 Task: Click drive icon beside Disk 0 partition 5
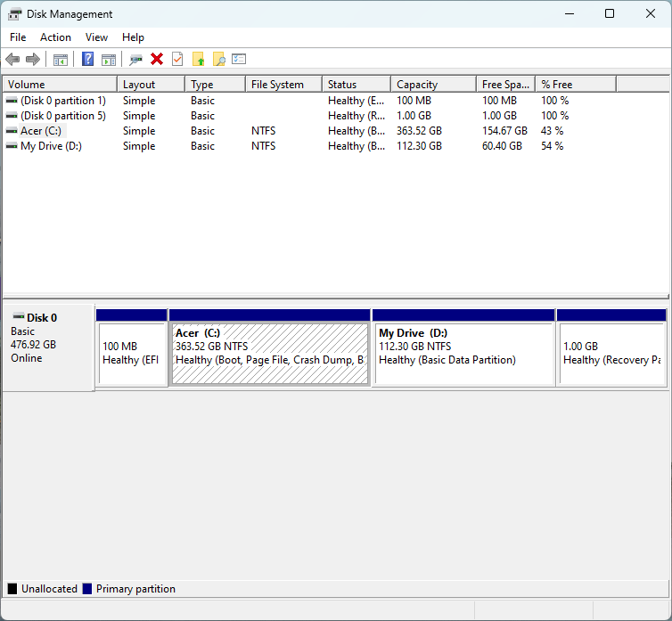pyautogui.click(x=12, y=116)
